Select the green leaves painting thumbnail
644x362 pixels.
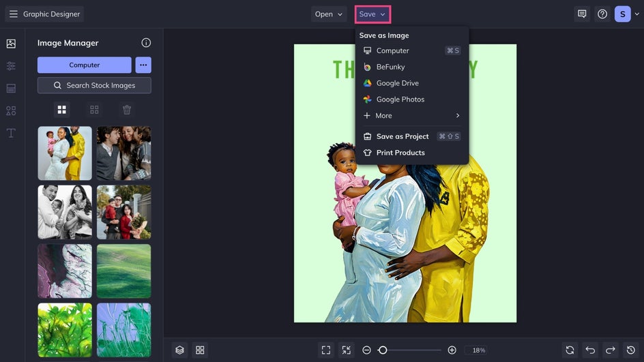65,330
